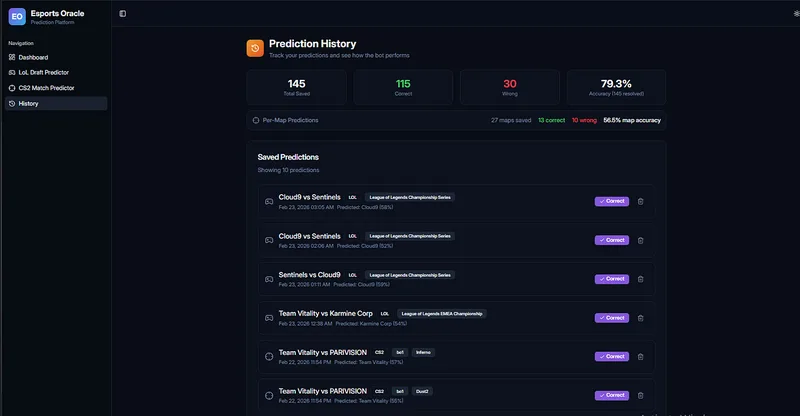Image resolution: width=800 pixels, height=416 pixels.
Task: Delete the Cloud9 vs Sentinels 03:05 AM prediction
Action: pyautogui.click(x=640, y=202)
